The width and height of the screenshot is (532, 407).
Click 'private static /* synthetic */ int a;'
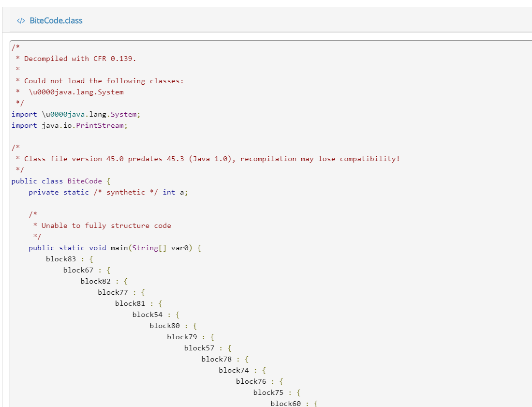coord(108,193)
